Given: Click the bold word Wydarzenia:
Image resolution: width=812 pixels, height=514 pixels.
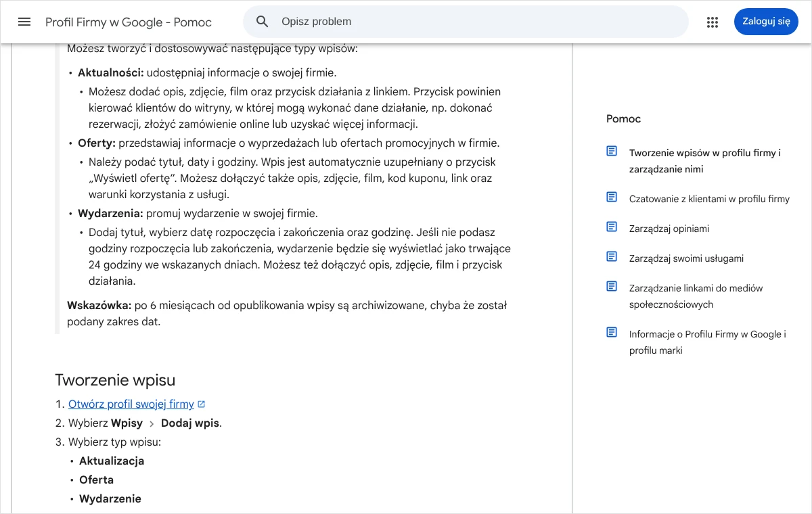Looking at the screenshot, I should coord(110,214).
